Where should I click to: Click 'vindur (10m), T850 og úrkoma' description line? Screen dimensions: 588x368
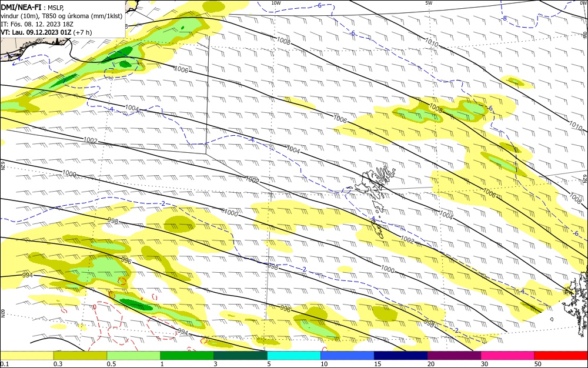[62, 16]
